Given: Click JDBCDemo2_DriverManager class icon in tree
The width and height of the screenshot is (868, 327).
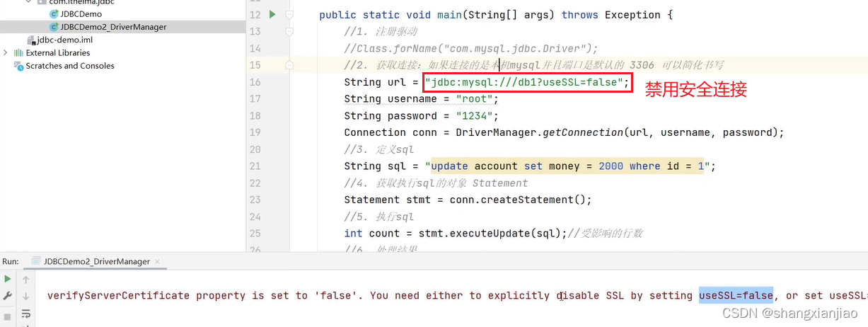Looking at the screenshot, I should (x=54, y=27).
